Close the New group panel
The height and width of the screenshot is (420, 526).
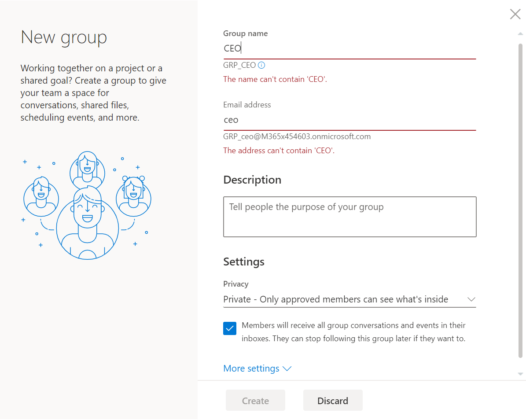tap(515, 14)
